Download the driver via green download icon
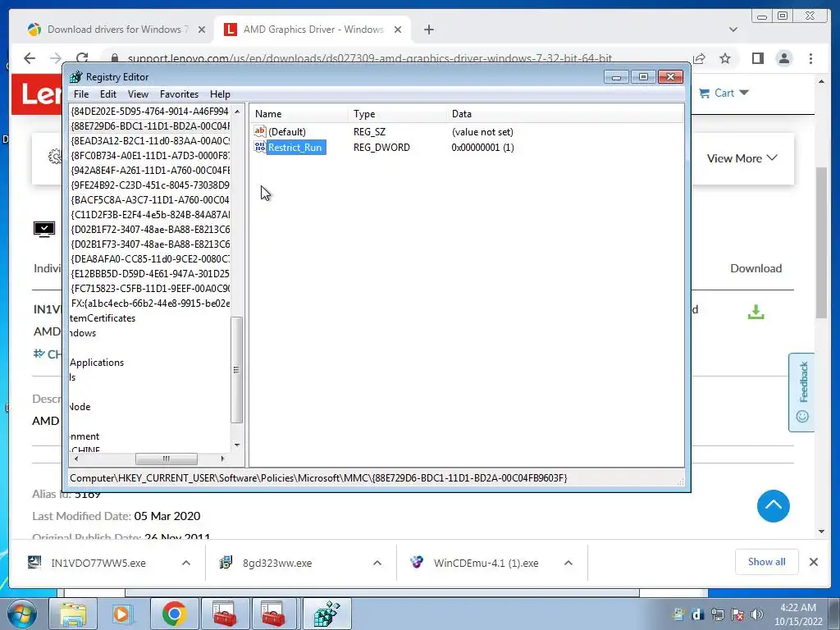Viewport: 840px width, 630px height. click(756, 312)
